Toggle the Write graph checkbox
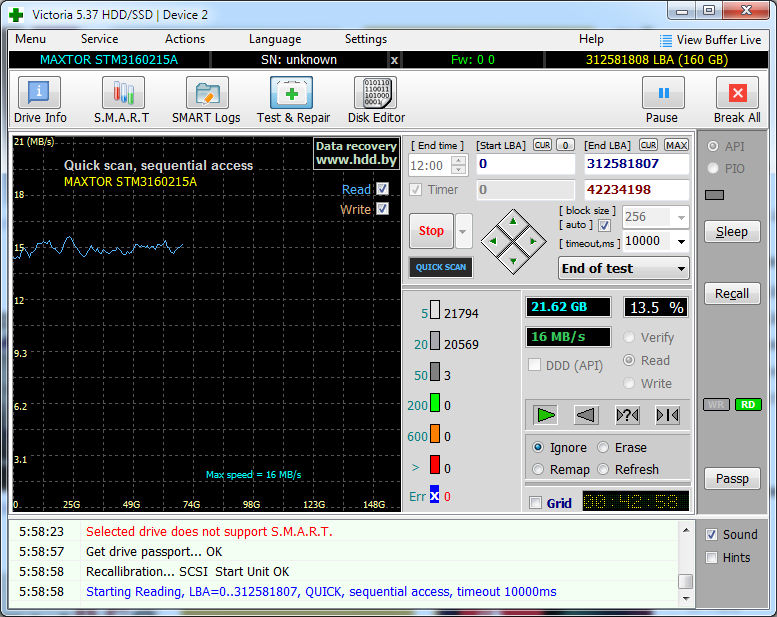This screenshot has width=777, height=617. click(382, 209)
